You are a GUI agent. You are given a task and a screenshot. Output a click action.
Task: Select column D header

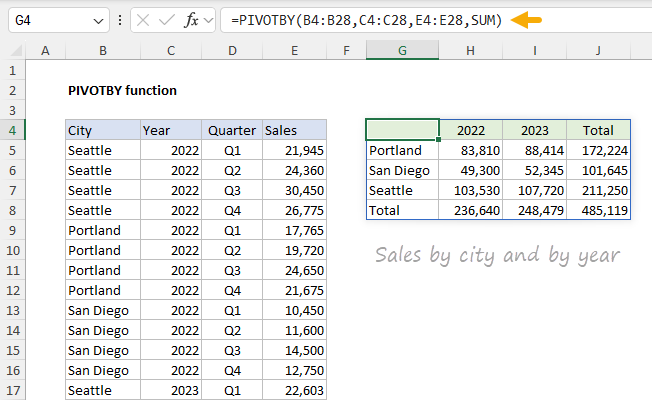(232, 51)
